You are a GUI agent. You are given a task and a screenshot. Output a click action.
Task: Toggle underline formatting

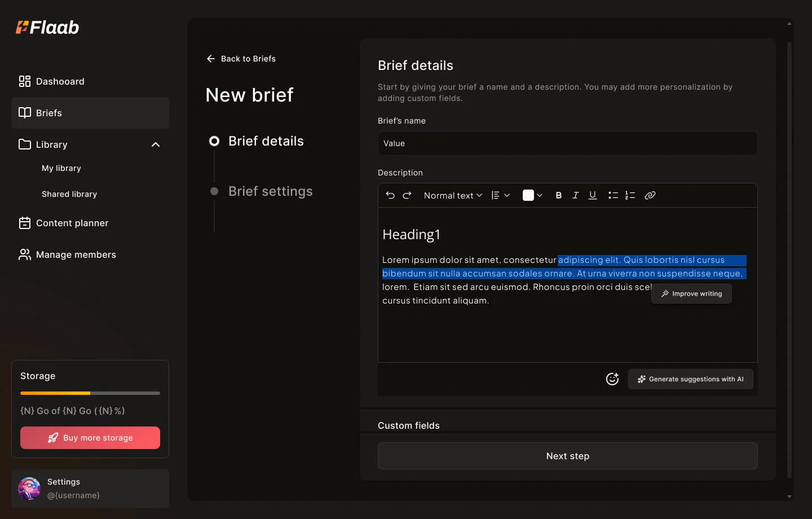pyautogui.click(x=592, y=195)
